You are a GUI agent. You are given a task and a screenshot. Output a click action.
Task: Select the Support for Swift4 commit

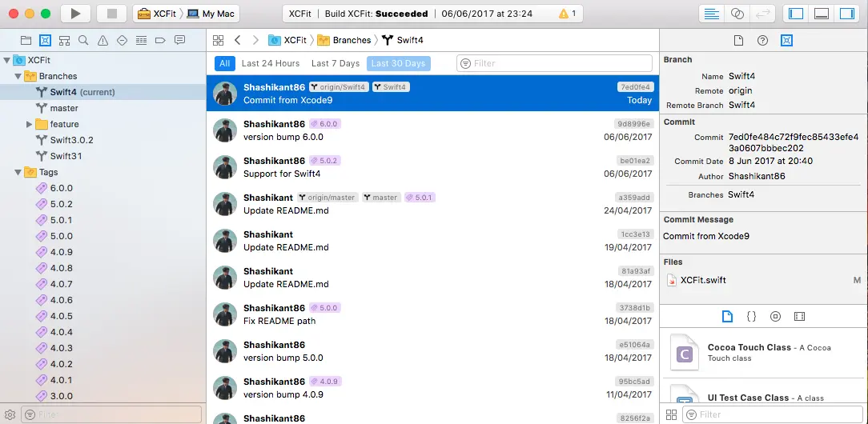click(432, 167)
